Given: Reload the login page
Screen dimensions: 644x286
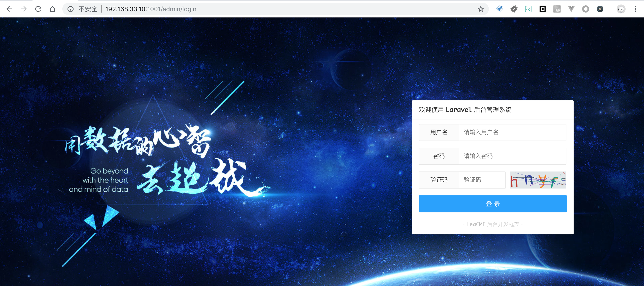Looking at the screenshot, I should 38,9.
